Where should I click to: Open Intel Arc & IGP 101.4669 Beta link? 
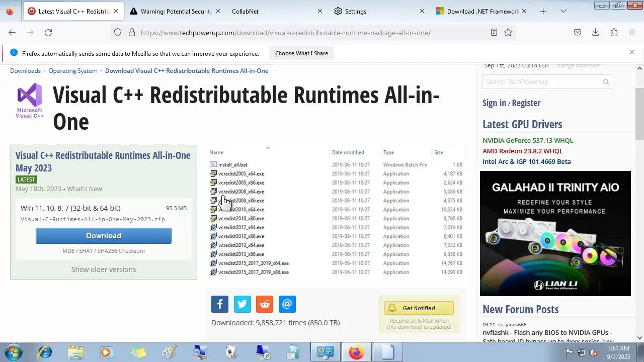527,162
